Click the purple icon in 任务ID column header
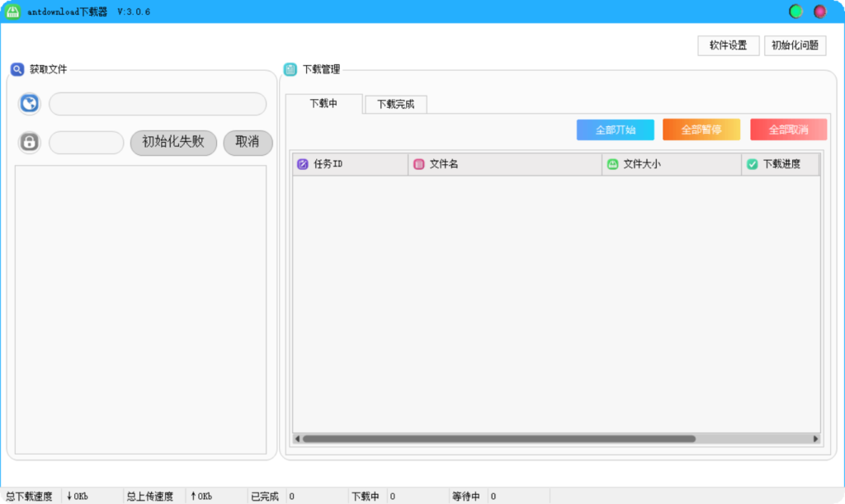Viewport: 845px width, 504px height. (x=303, y=164)
